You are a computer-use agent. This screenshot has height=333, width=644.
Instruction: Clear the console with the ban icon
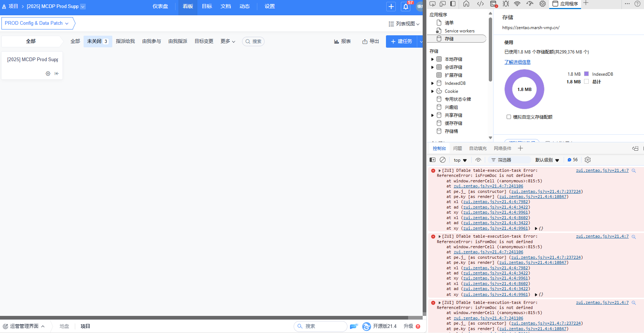[x=443, y=160]
